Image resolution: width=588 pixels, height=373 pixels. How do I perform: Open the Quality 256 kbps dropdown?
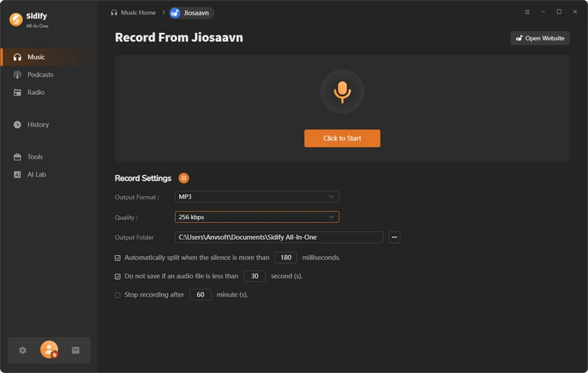(x=257, y=217)
